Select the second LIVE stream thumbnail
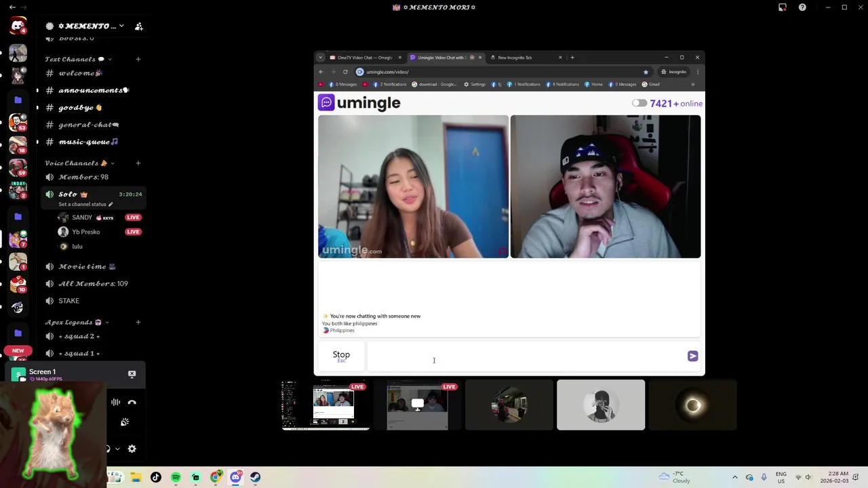Screen dimensions: 868x488 click(x=418, y=405)
